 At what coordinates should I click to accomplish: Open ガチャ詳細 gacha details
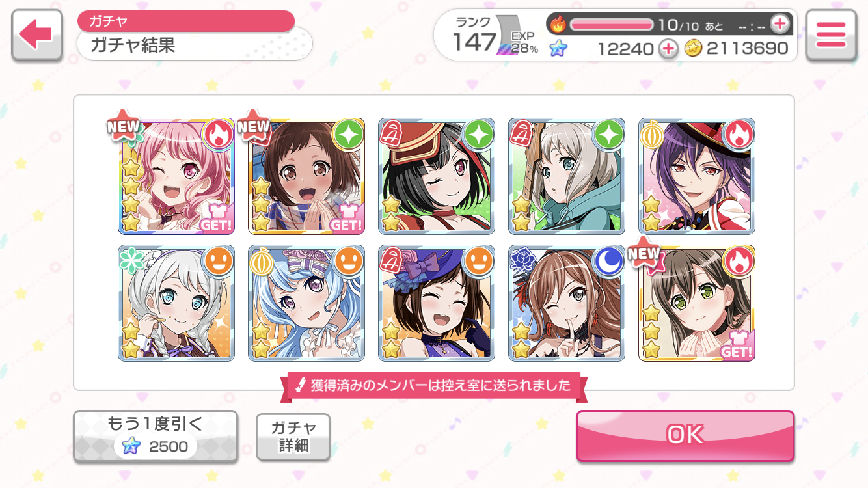click(x=293, y=437)
